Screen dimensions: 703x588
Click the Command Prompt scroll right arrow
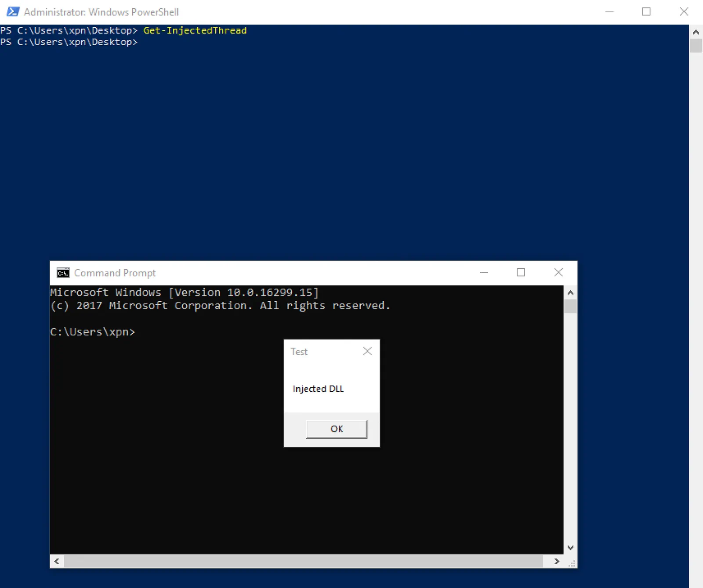point(557,561)
